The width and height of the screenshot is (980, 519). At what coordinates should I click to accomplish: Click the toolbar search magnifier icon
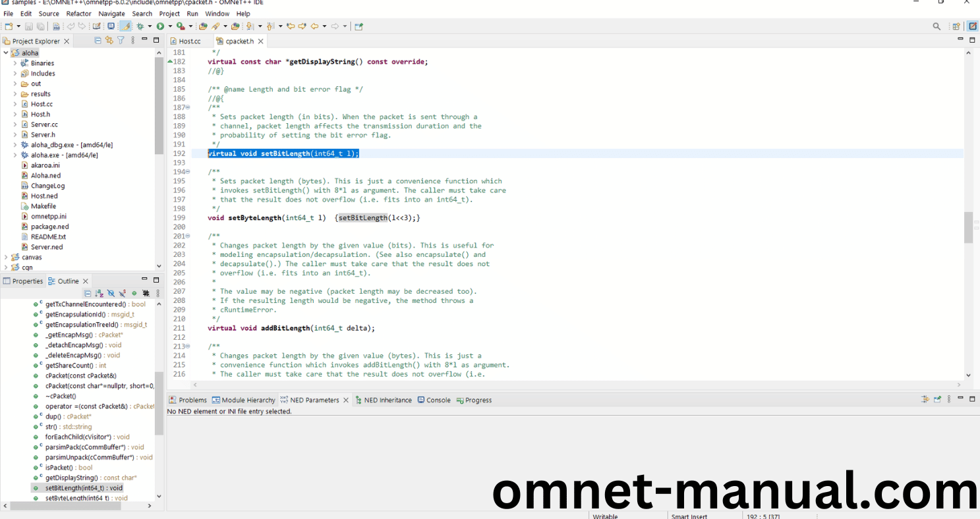[937, 26]
